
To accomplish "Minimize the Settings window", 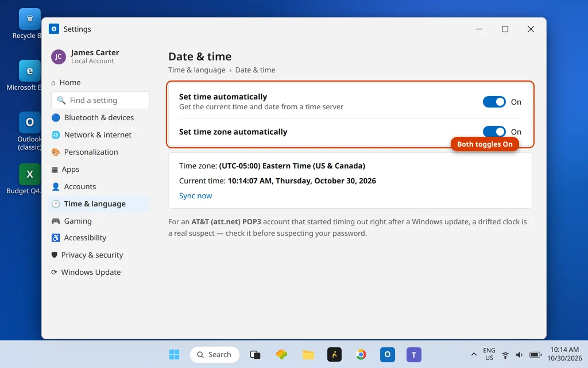I will [x=479, y=29].
